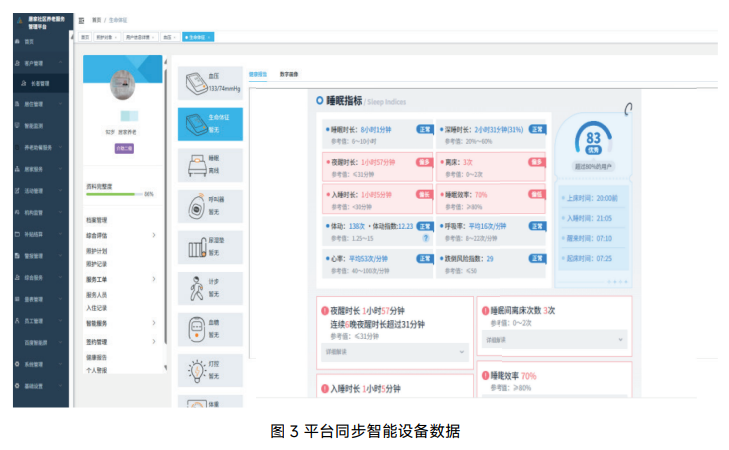
Task: Select the 血糖 glucose meter device
Action: click(x=210, y=329)
